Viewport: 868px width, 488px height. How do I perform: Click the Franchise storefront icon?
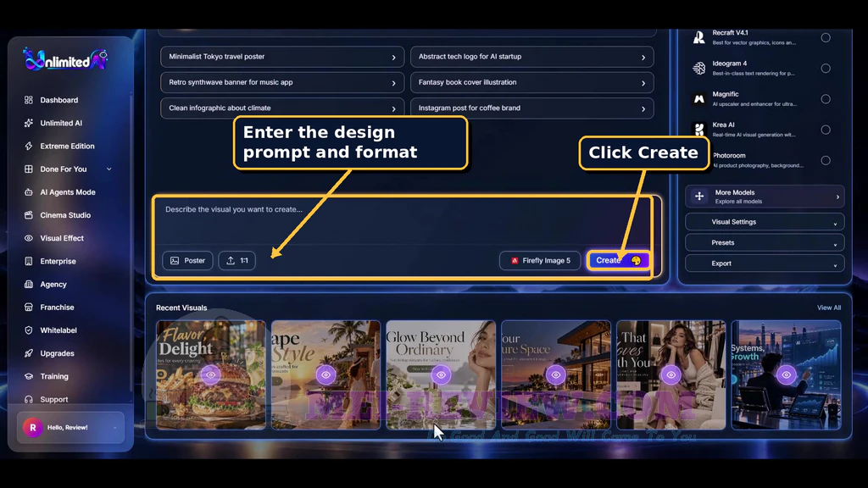pos(29,307)
